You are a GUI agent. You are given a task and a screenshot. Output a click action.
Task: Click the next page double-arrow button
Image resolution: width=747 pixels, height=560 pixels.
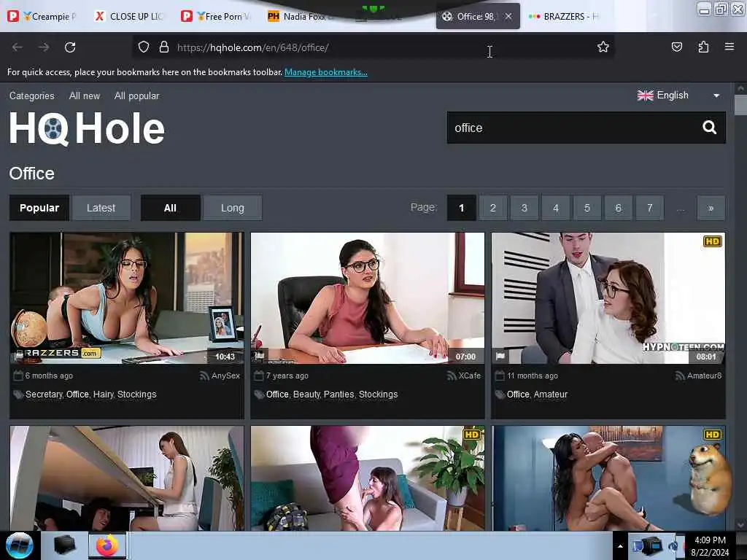711,208
